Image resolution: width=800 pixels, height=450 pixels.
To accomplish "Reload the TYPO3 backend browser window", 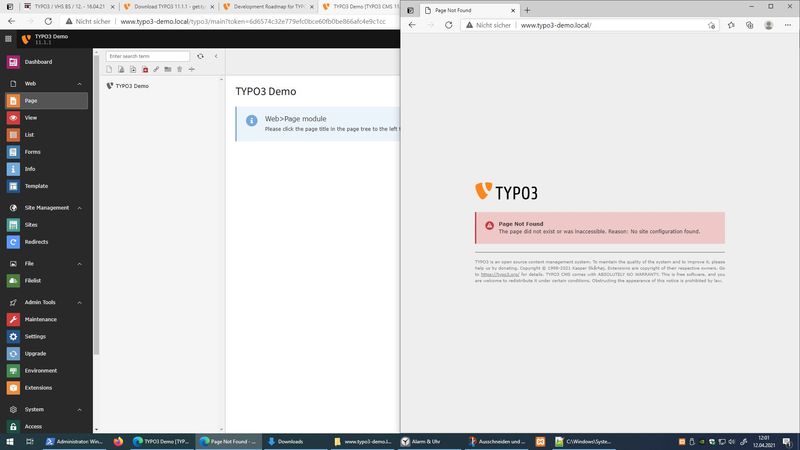I will click(x=48, y=21).
